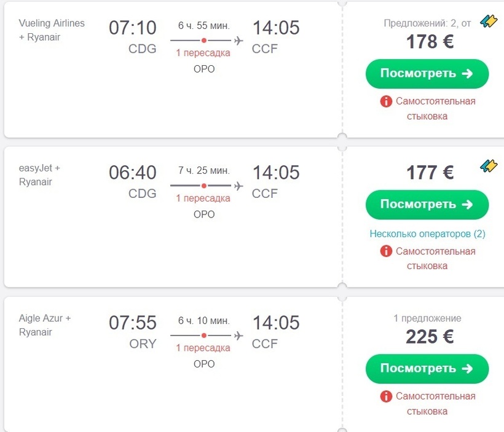
Task: Click airplane icon on easyJet flight route line
Action: point(238,186)
